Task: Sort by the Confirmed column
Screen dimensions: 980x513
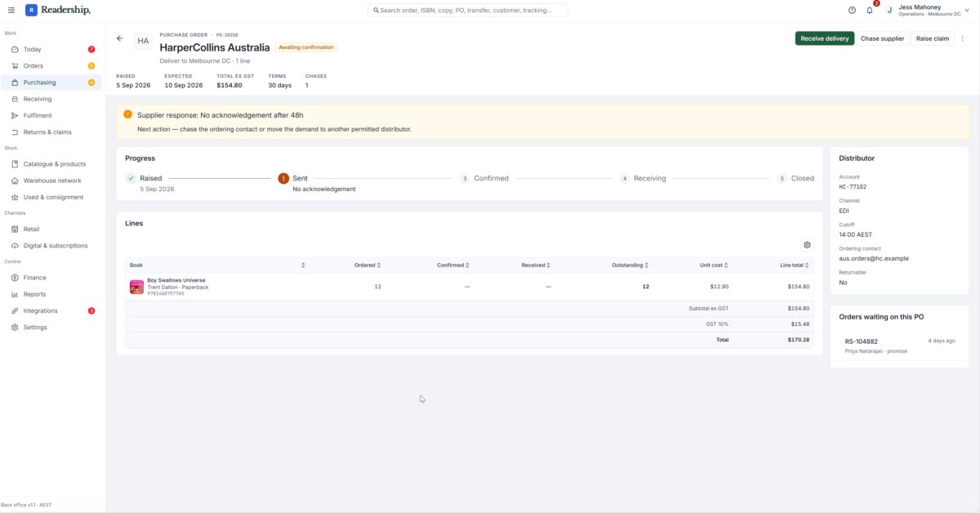Action: coord(454,265)
